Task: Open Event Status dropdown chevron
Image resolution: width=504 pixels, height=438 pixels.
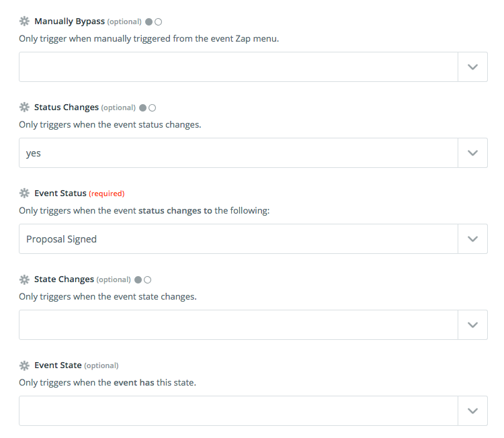Action: click(x=472, y=238)
